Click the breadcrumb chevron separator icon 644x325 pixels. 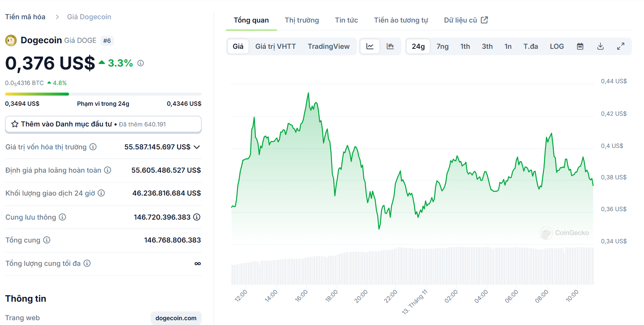(57, 17)
